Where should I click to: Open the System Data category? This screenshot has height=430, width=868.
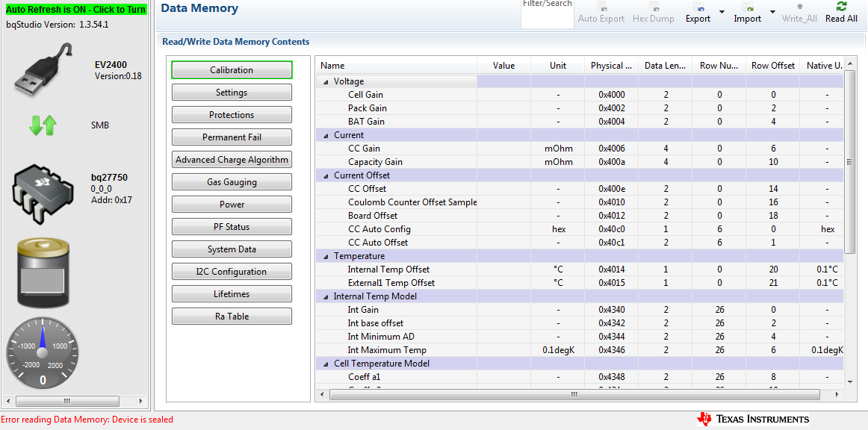tap(232, 249)
